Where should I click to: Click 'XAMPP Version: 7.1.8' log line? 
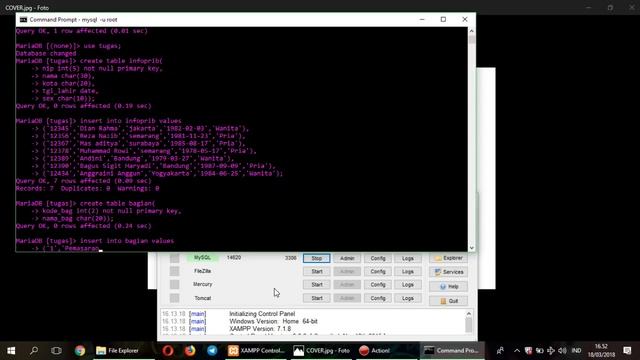(260, 329)
